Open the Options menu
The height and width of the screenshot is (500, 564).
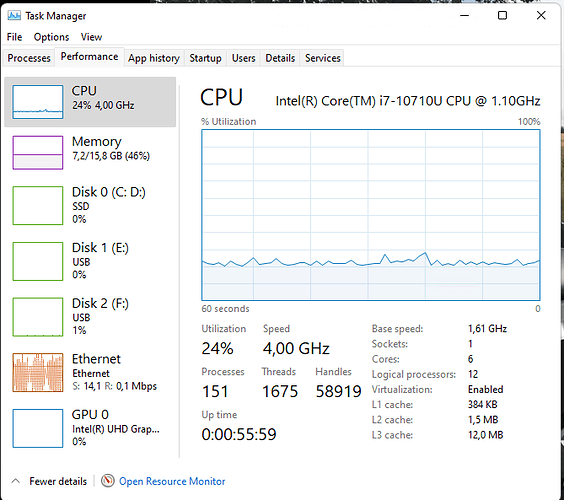point(51,37)
